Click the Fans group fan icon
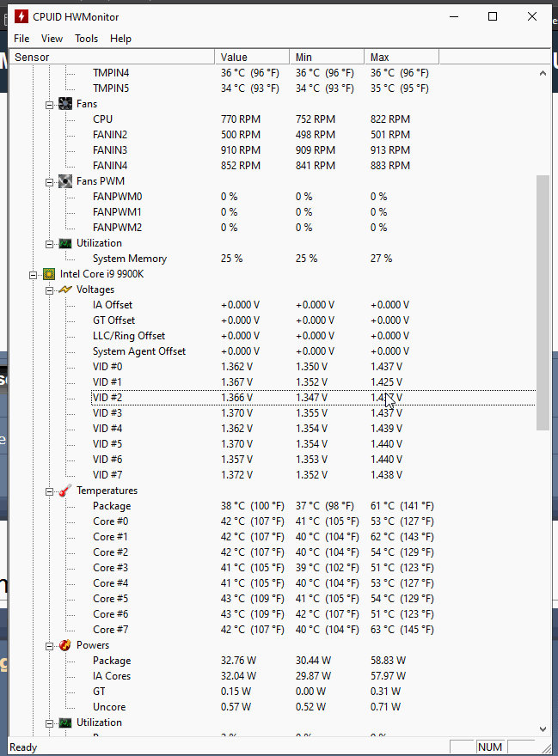 (65, 104)
